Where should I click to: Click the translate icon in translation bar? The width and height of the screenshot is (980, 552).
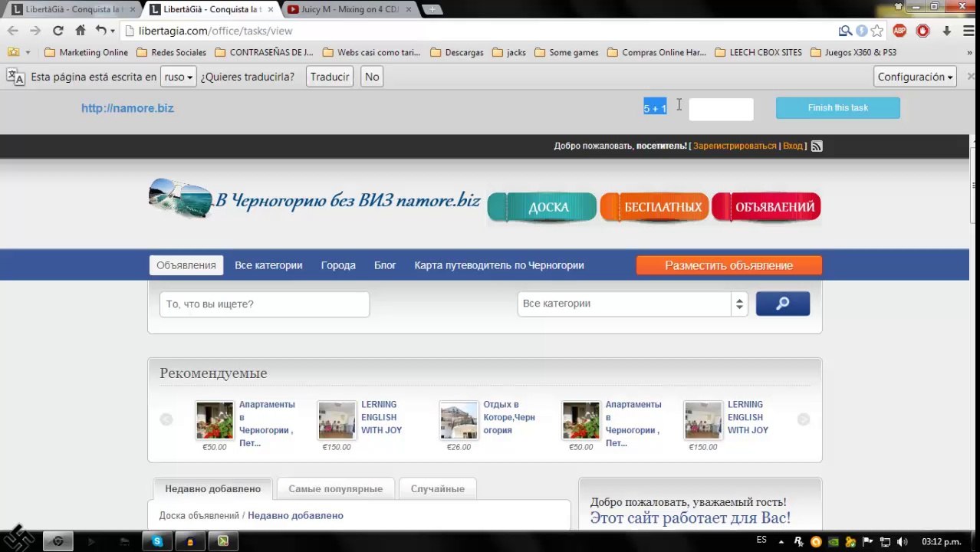point(15,77)
